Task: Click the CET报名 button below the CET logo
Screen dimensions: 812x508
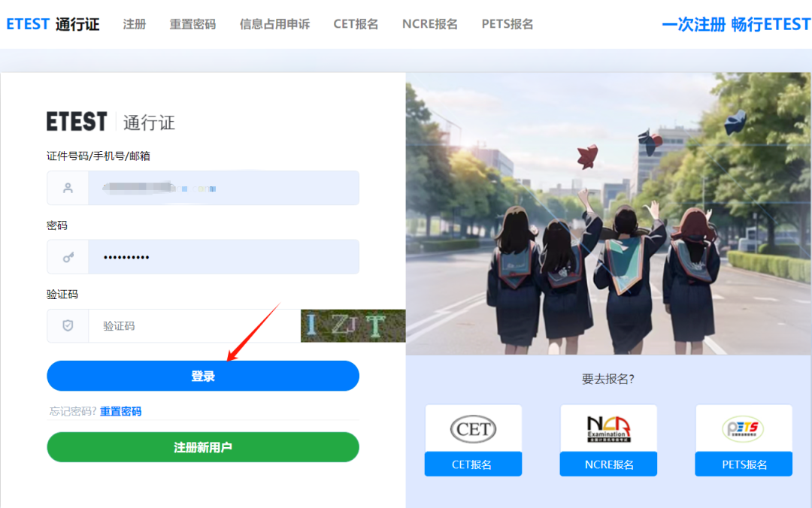Action: (x=473, y=464)
